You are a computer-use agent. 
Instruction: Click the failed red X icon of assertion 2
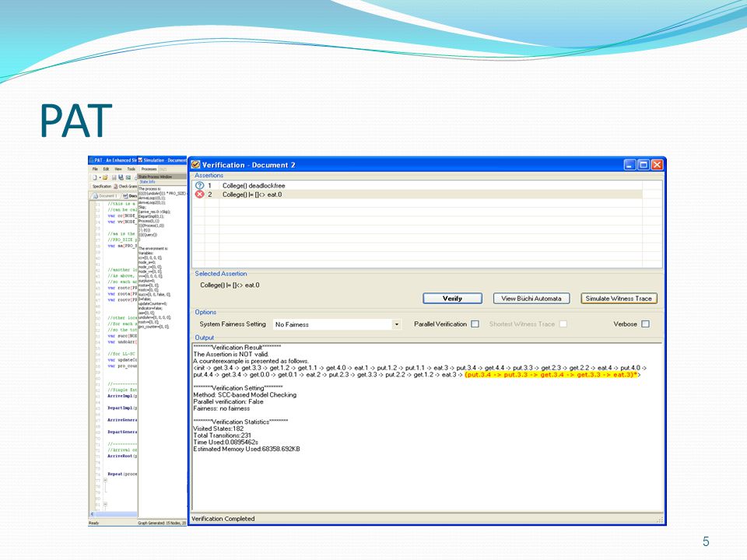[200, 194]
